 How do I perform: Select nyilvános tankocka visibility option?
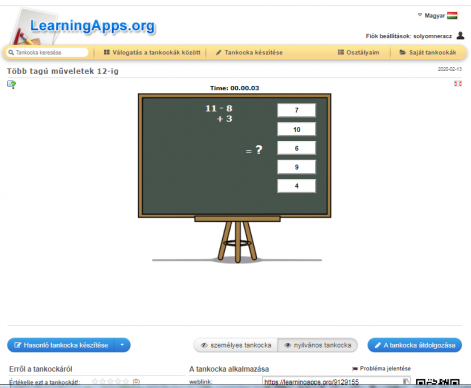(x=318, y=345)
